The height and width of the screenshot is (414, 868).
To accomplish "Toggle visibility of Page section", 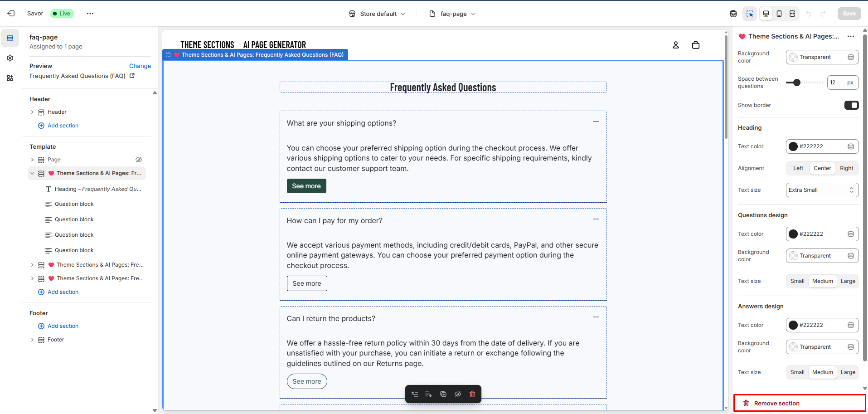I will (x=139, y=160).
